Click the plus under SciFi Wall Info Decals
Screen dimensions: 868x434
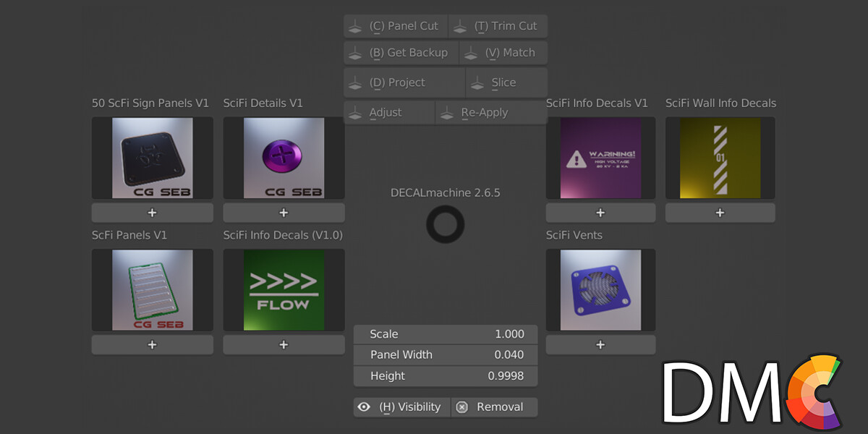(x=719, y=212)
